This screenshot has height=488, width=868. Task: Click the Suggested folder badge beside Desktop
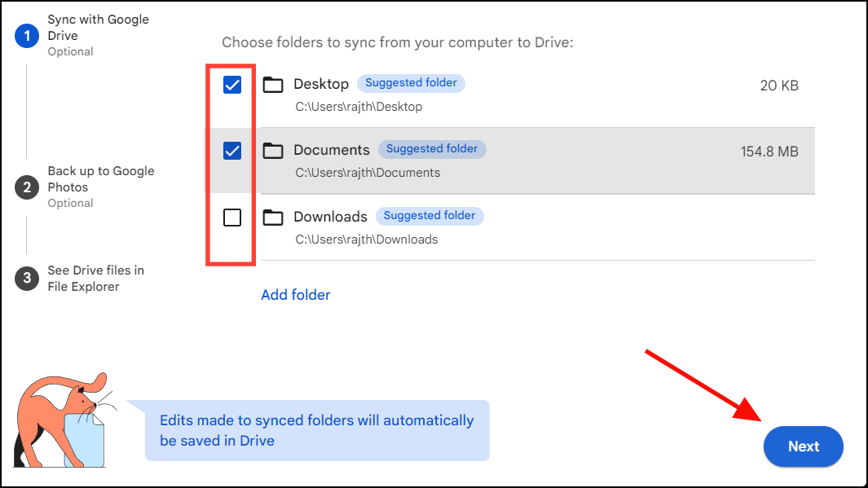click(411, 83)
